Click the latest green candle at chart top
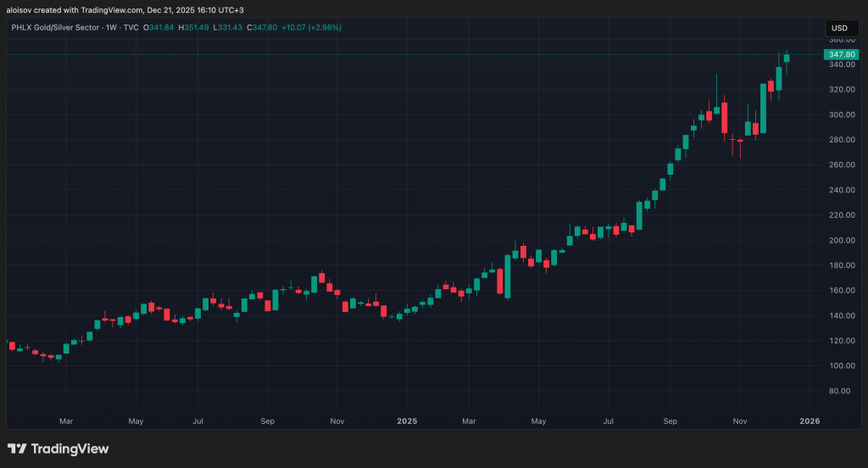Screen dimensions: 868x468 (787, 58)
